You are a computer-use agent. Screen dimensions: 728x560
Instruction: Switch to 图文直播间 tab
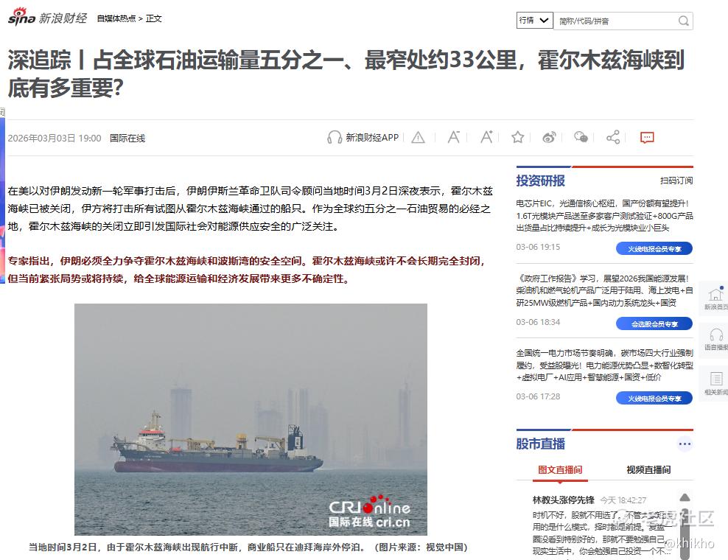tap(560, 470)
